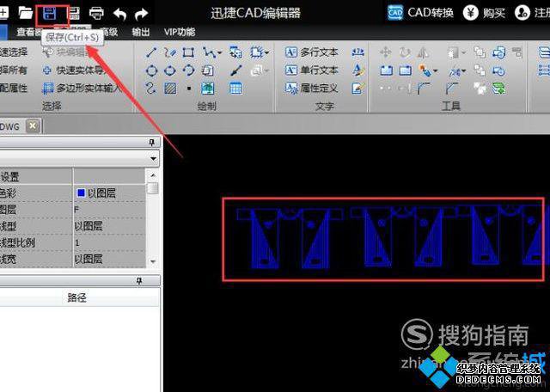Select the Hatch fill tool
The width and height of the screenshot is (550, 392).
[x=170, y=88]
